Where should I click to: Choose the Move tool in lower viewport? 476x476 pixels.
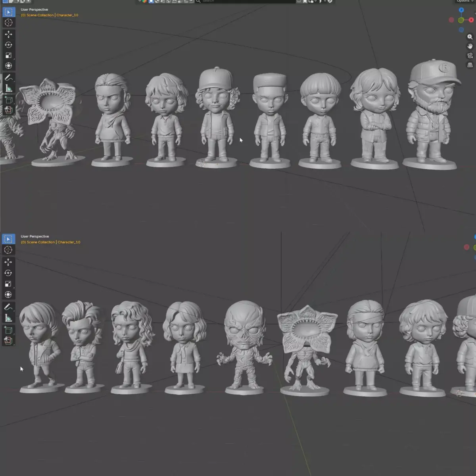[x=8, y=262]
